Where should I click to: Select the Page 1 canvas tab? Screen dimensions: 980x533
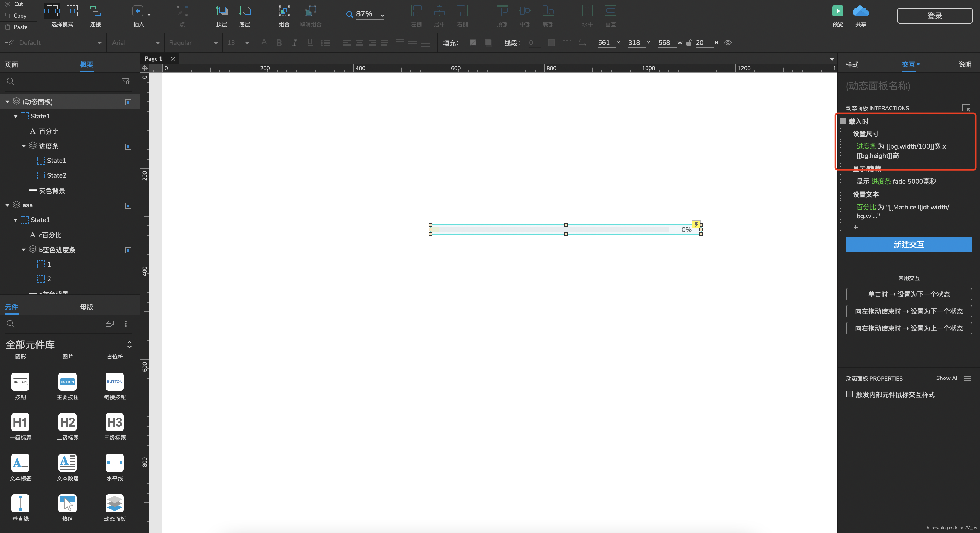153,59
